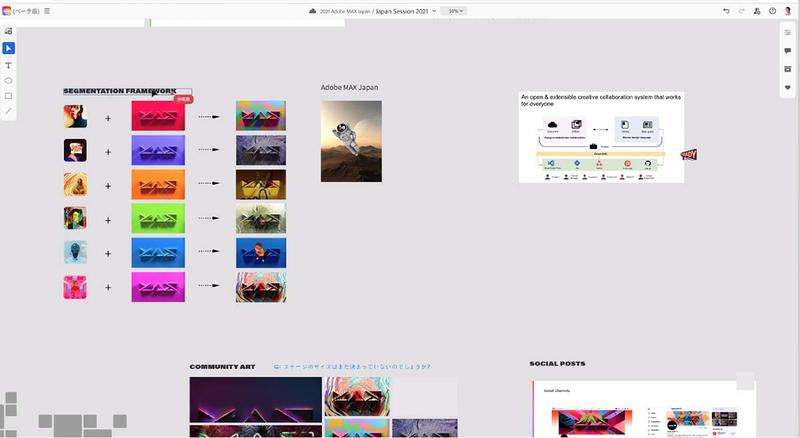The image size is (800, 438).
Task: Open the libraries panel icon
Action: 788,69
